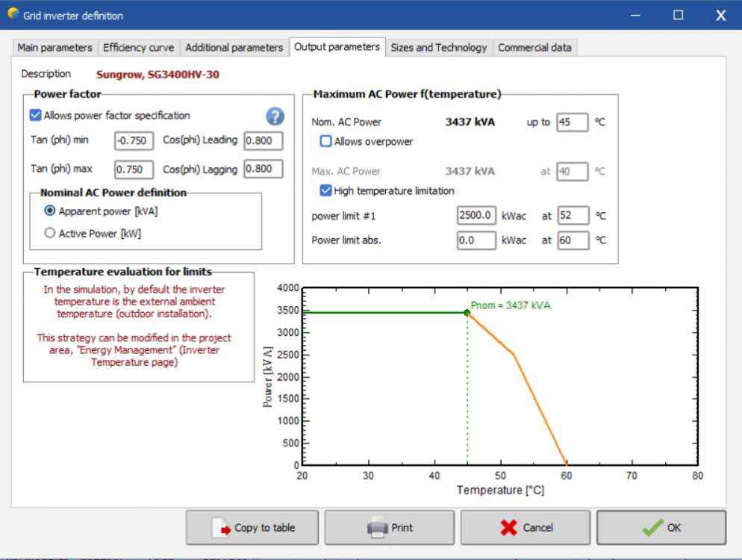
Task: Go to Sizes and Technology tab
Action: point(438,48)
